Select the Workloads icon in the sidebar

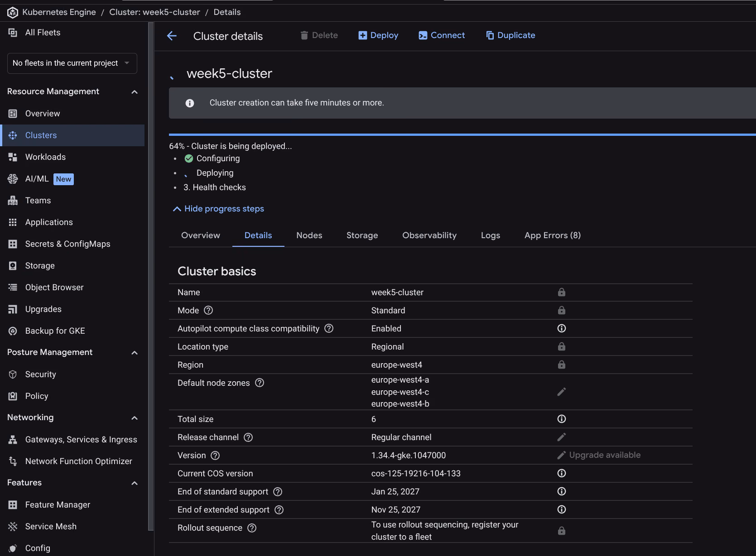13,157
